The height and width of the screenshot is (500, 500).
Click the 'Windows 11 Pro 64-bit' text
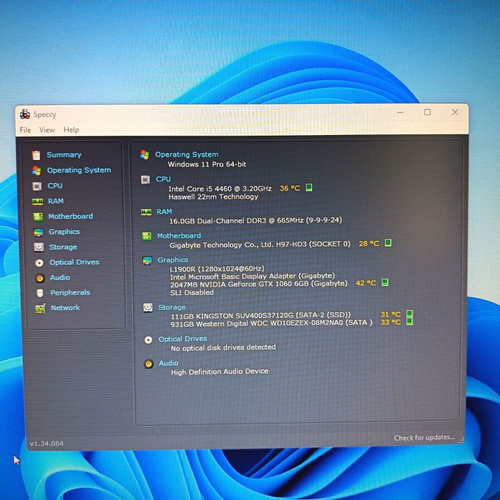click(x=207, y=164)
